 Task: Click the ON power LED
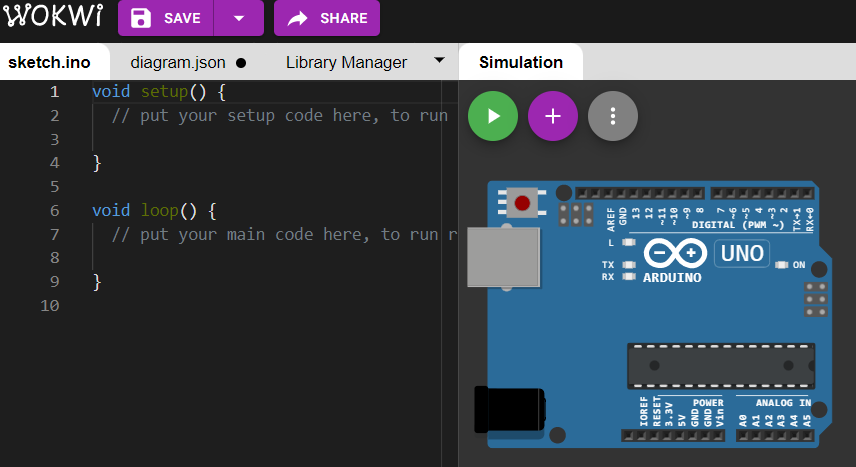coord(782,265)
